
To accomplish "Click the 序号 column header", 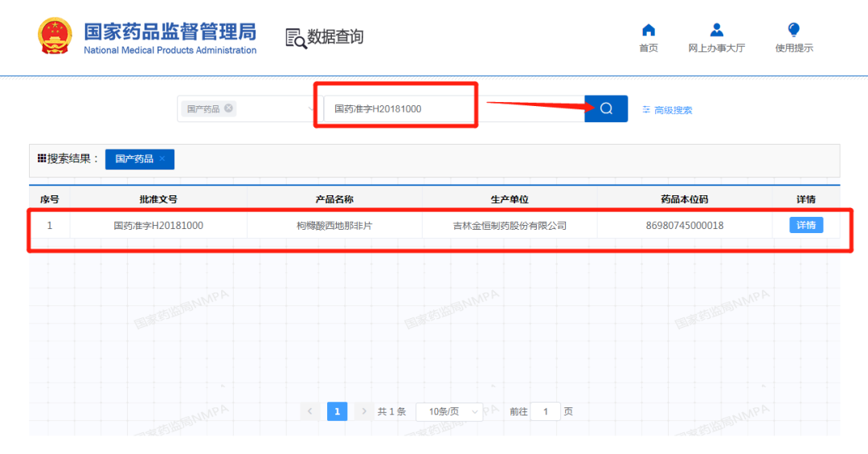I will 49,199.
